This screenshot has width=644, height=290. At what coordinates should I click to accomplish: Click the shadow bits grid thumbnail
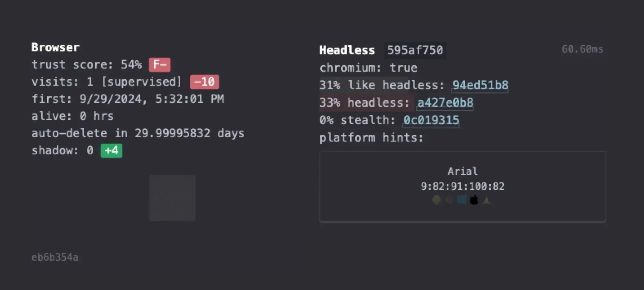click(x=172, y=198)
